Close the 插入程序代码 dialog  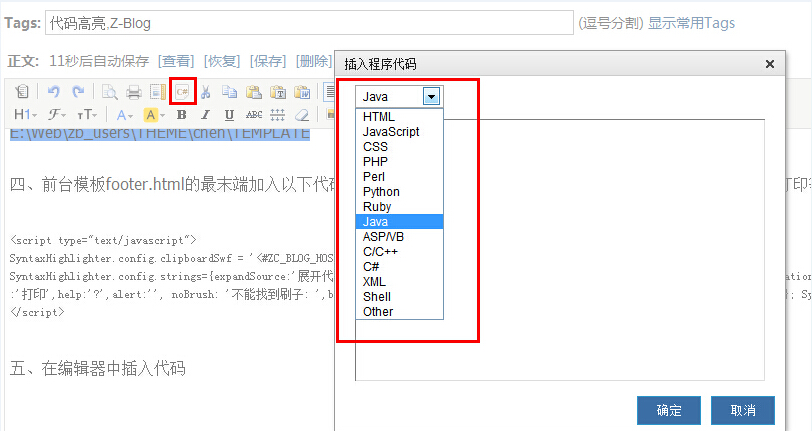pyautogui.click(x=770, y=64)
